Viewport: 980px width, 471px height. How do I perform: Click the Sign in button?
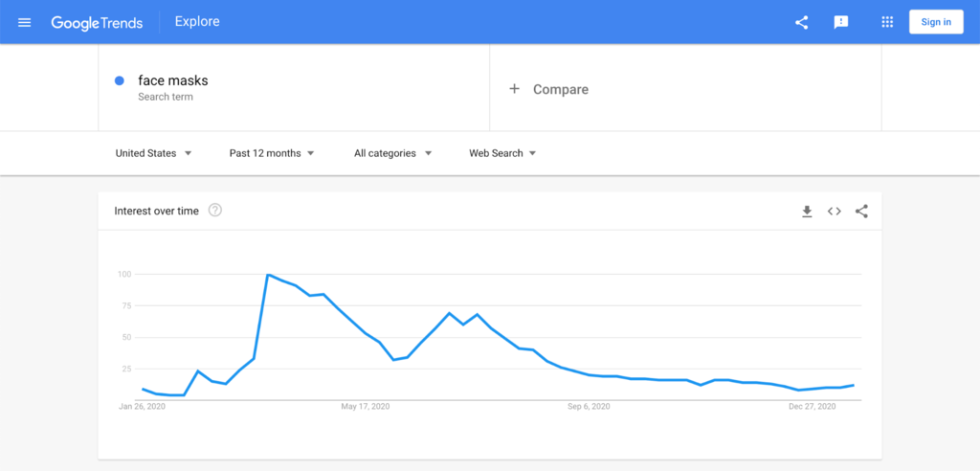pyautogui.click(x=936, y=22)
